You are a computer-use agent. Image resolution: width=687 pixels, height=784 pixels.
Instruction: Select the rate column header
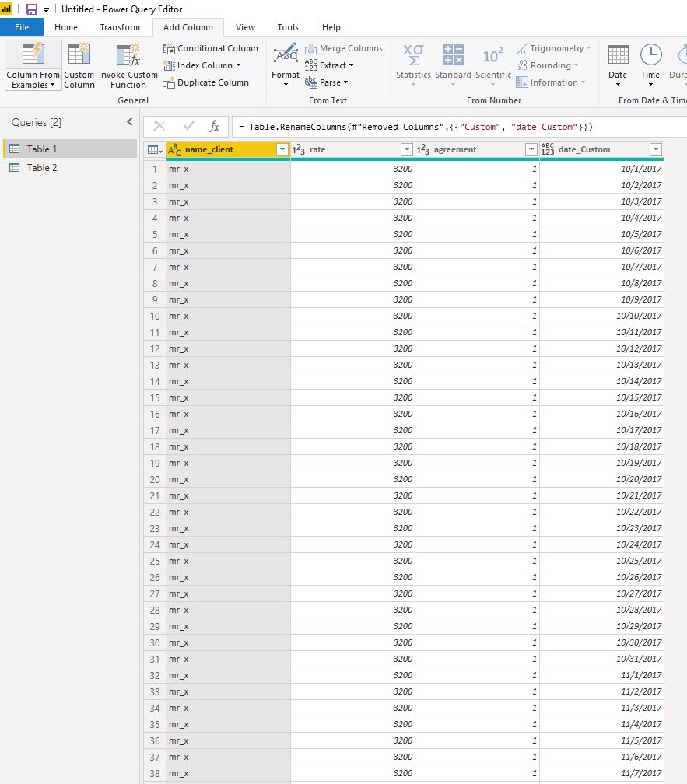tap(352, 149)
